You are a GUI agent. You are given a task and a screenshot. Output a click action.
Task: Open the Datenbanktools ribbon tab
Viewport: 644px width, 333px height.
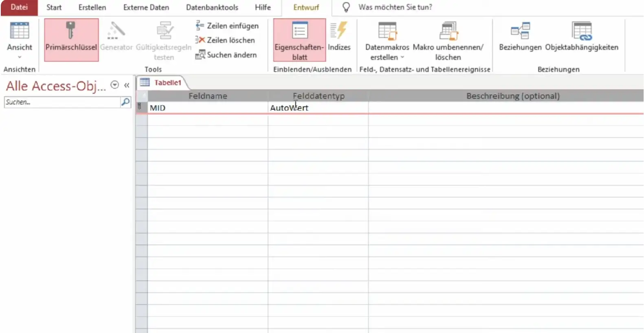(212, 7)
